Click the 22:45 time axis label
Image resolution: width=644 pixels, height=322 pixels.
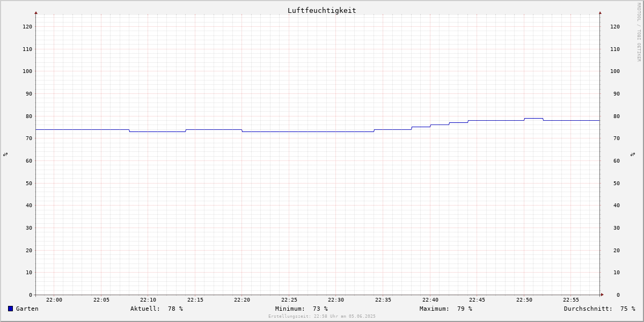pyautogui.click(x=477, y=300)
